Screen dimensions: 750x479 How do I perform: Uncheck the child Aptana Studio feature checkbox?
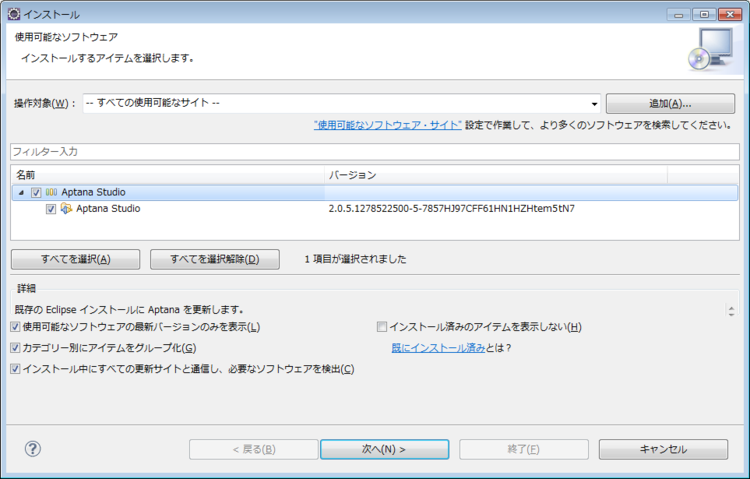pyautogui.click(x=51, y=209)
